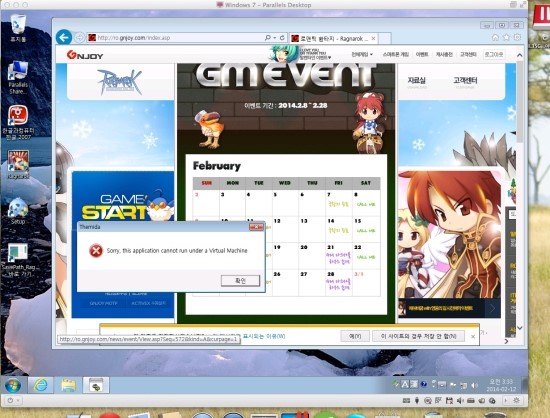Image resolution: width=550 pixels, height=418 pixels.
Task: Open the Recycle Bin desktop icon
Action: 18,28
